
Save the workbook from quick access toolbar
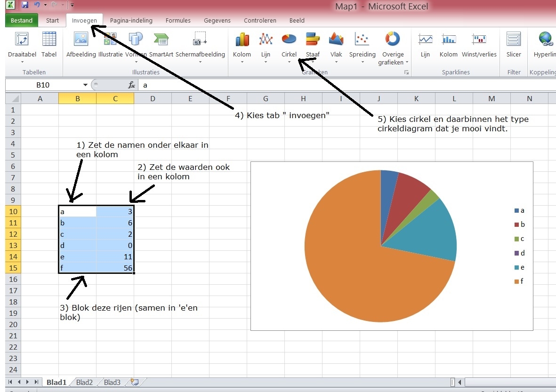pos(25,5)
